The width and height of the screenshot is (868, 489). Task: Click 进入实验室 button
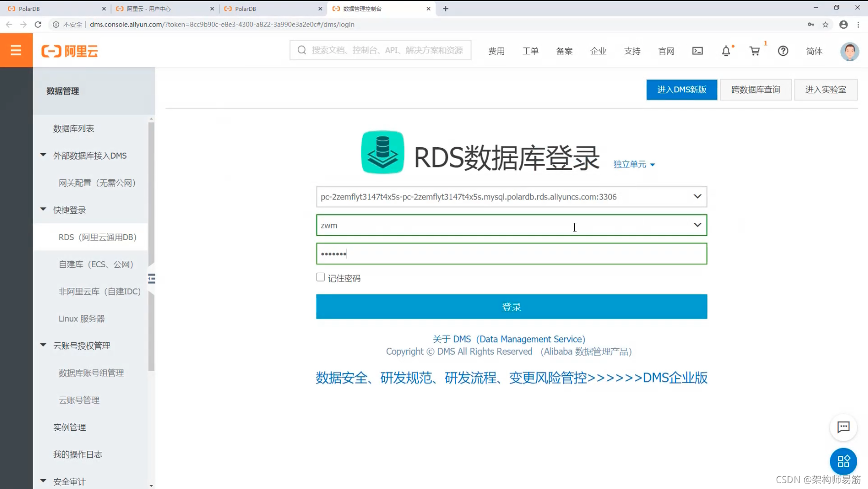coord(826,89)
